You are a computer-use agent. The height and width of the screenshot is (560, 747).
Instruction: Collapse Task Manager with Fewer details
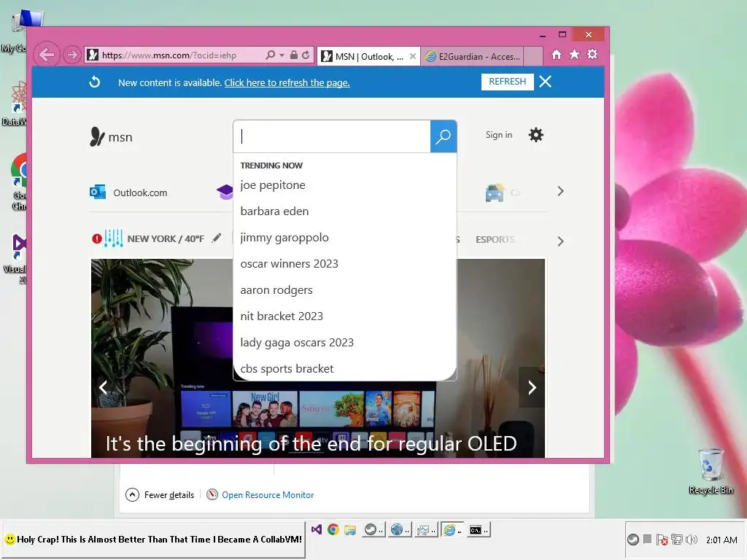click(x=160, y=495)
